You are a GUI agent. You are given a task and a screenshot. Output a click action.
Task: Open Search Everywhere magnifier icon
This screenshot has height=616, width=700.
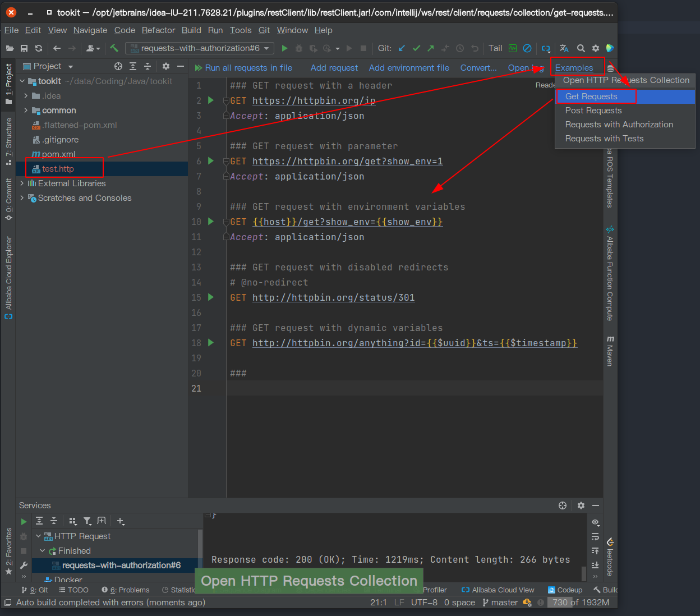click(581, 48)
